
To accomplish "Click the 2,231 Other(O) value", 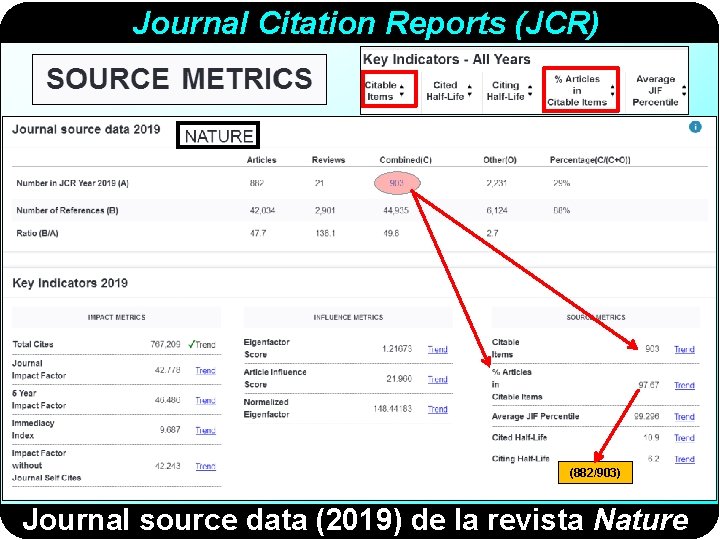I will point(496,183).
